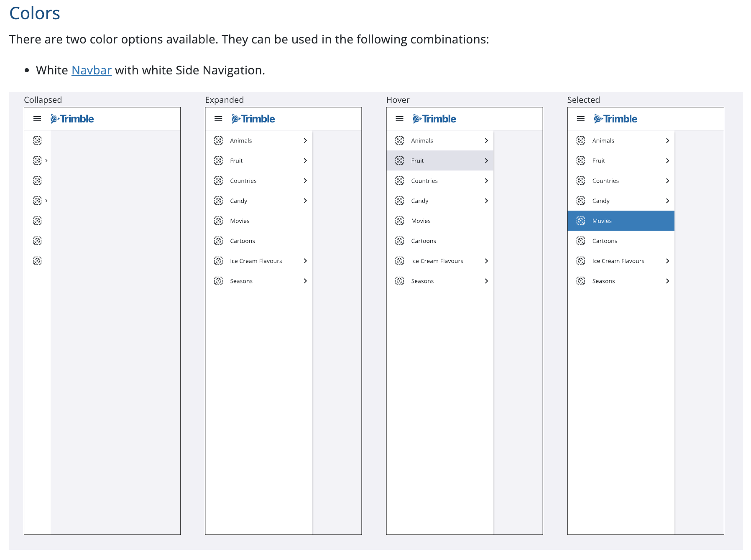Click the Seasons icon in Hover panel

399,281
